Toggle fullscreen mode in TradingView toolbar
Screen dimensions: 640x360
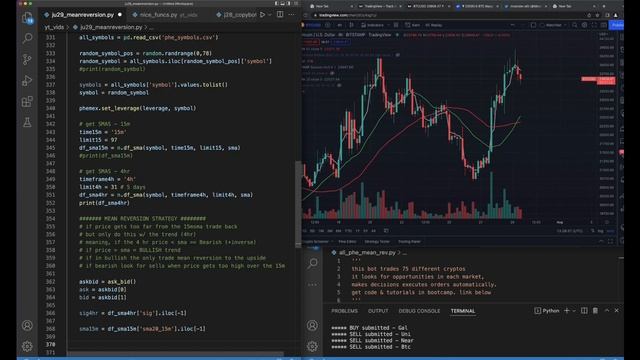[594, 25]
